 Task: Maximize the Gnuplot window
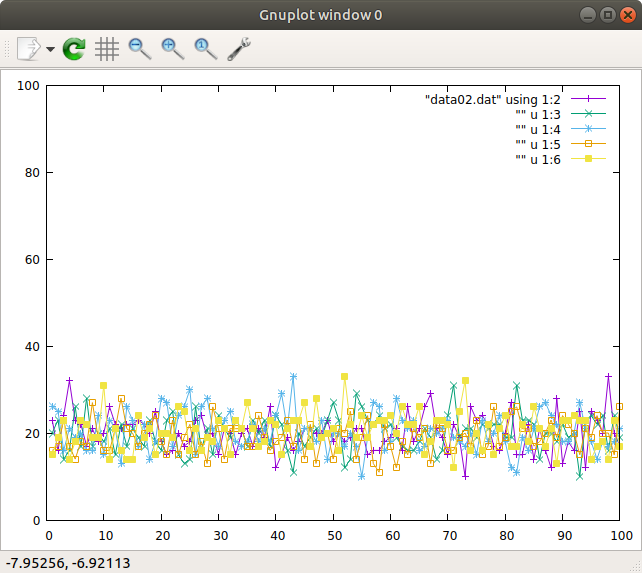[x=608, y=15]
